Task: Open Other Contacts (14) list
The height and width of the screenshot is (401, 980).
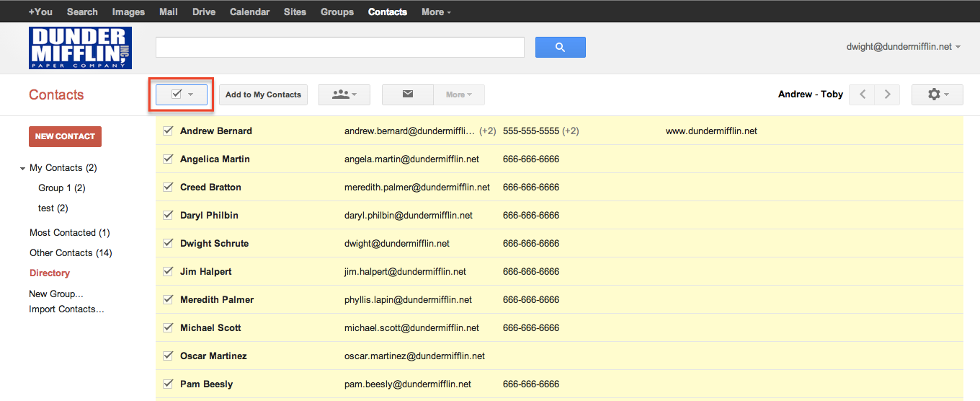Action: 71,253
